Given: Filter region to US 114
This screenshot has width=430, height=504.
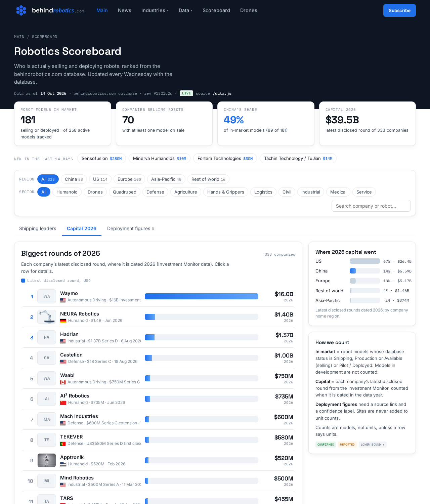Looking at the screenshot, I should [x=100, y=179].
